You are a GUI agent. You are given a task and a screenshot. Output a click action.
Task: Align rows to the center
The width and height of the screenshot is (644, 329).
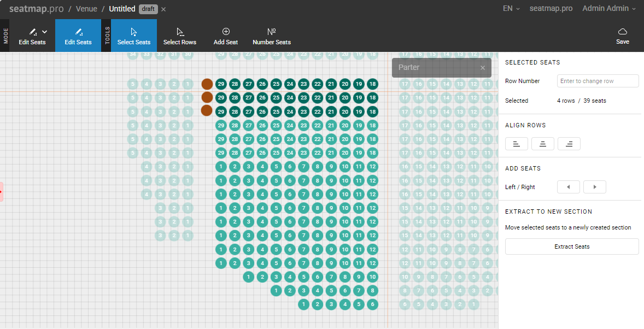[543, 144]
